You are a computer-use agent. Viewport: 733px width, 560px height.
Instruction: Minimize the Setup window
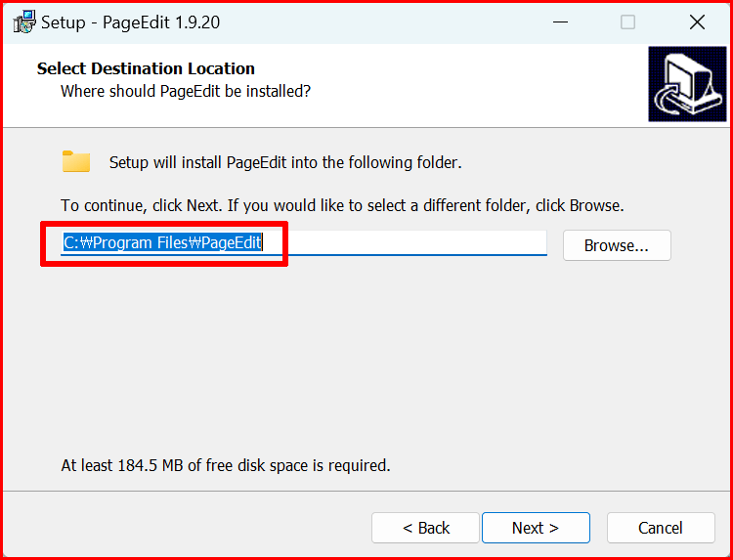tap(560, 22)
